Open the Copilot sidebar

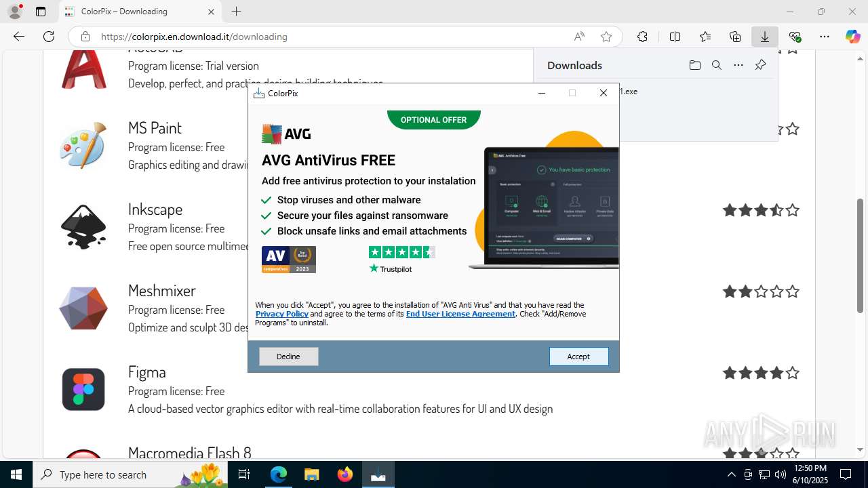(852, 37)
